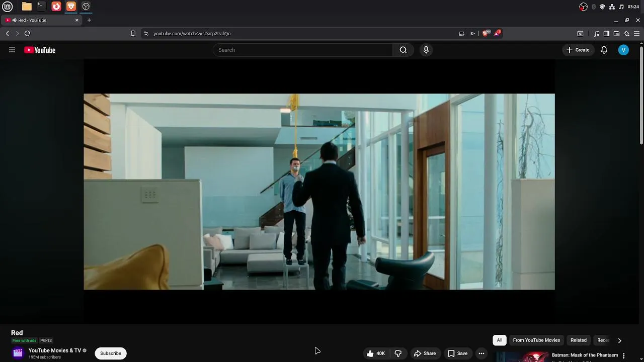Click the install/cast screen icon in address bar
Image resolution: width=644 pixels, height=362 pixels.
(x=461, y=33)
